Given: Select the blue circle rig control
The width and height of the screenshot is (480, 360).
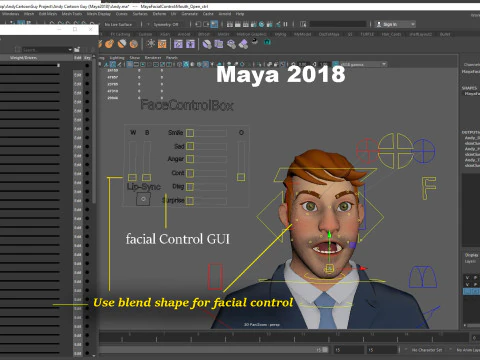Looking at the screenshot, I should (x=424, y=151).
